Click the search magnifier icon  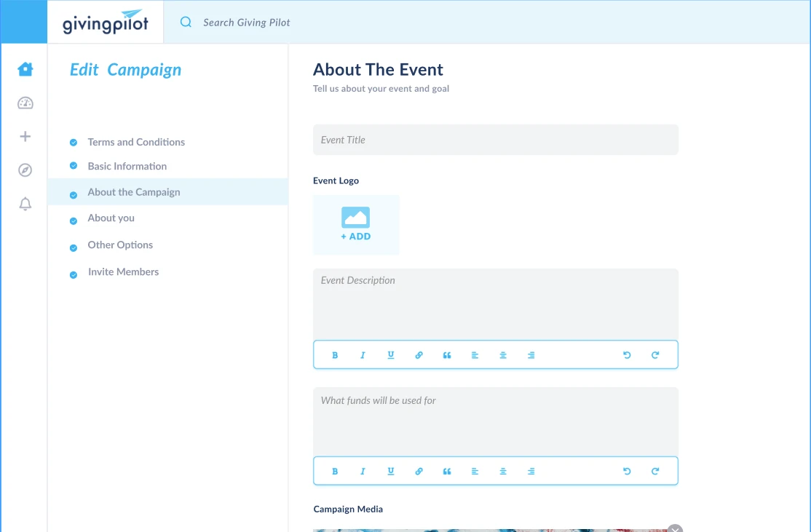point(186,23)
